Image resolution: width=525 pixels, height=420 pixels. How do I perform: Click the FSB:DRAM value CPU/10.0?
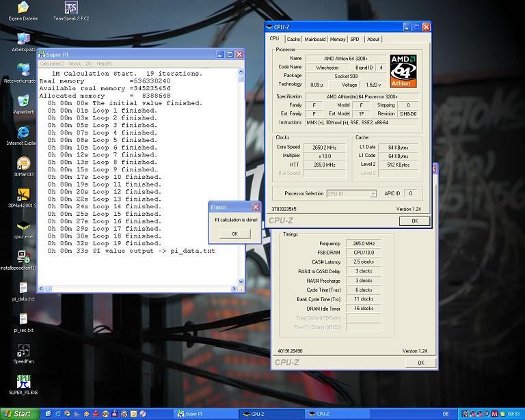pos(364,253)
